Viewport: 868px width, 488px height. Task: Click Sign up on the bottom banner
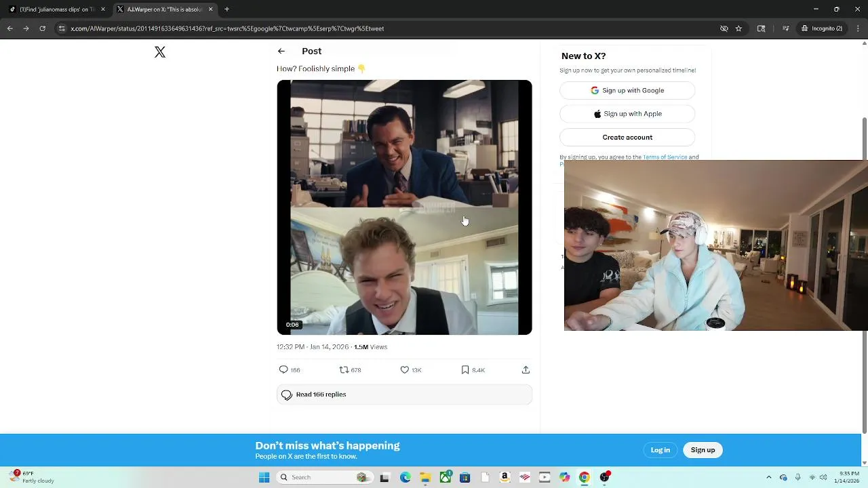pyautogui.click(x=703, y=450)
